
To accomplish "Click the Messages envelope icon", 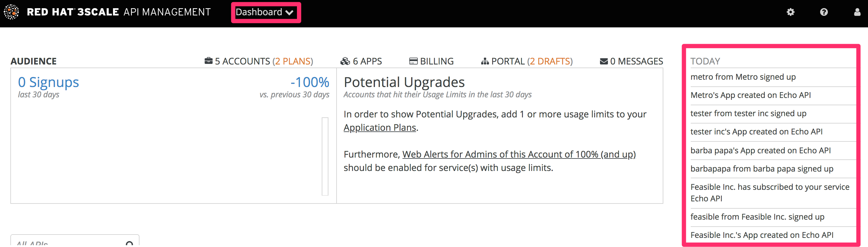I will 604,61.
